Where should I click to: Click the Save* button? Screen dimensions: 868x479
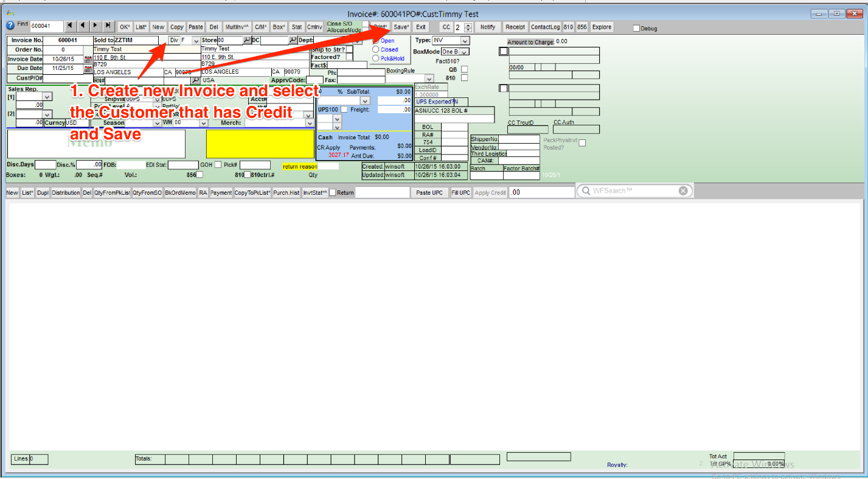401,27
